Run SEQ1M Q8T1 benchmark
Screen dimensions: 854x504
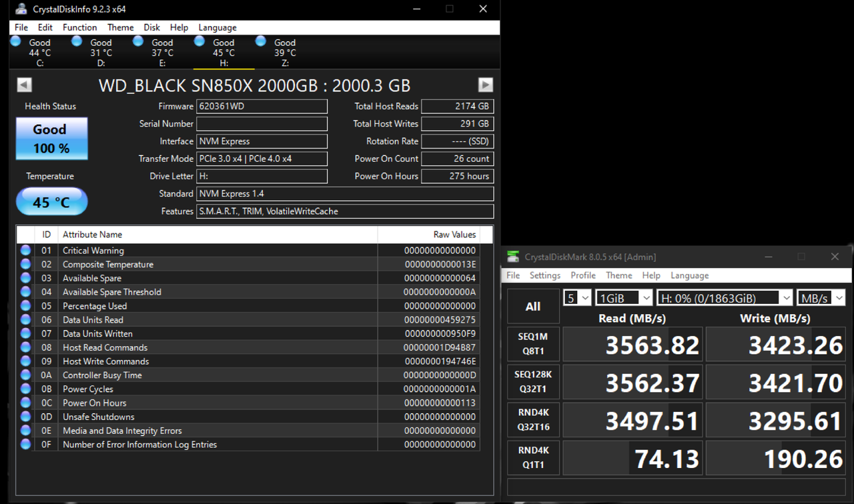click(x=533, y=344)
